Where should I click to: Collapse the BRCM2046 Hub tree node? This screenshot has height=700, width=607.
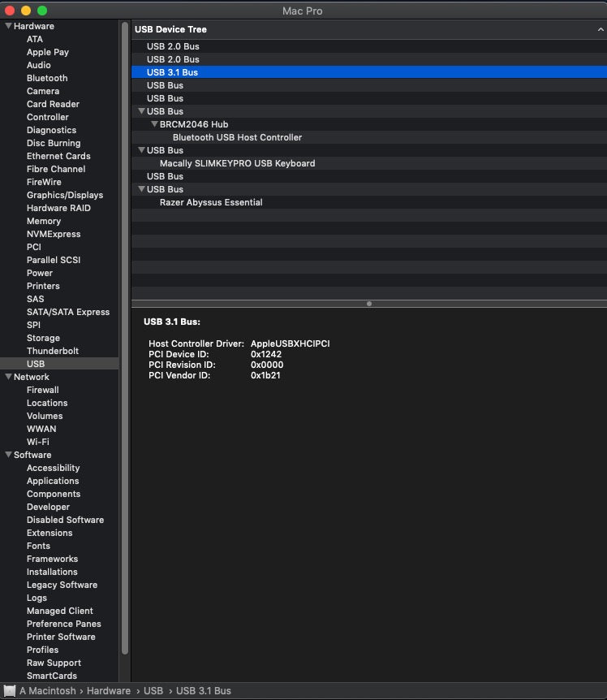[x=154, y=124]
